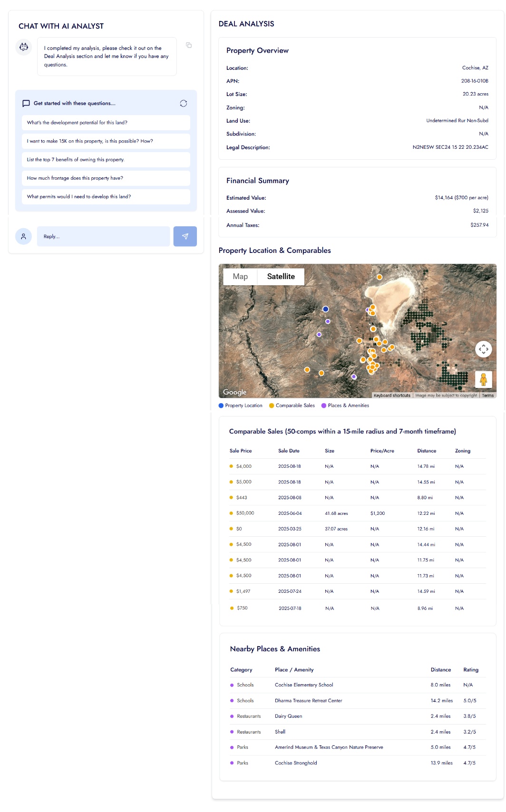The width and height of the screenshot is (506, 812).
Task: Click the Sale Date column header
Action: 289,451
